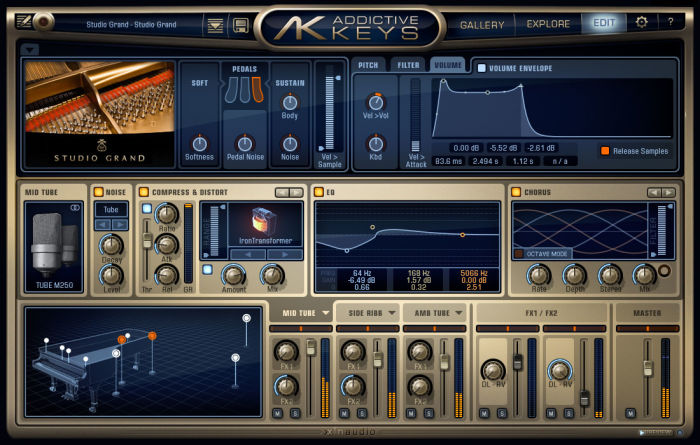Open the AMB TUBE channel dropdown
This screenshot has width=700, height=445.
[x=434, y=313]
